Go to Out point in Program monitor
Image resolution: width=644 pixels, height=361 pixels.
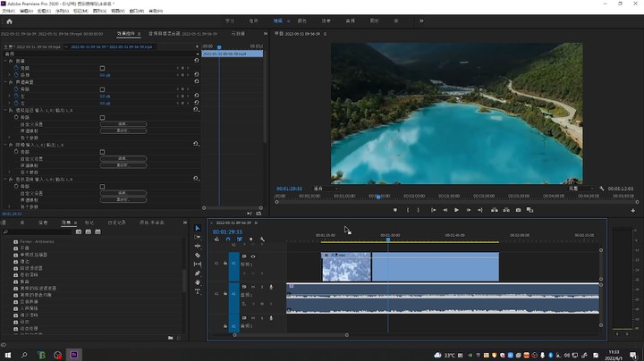479,210
